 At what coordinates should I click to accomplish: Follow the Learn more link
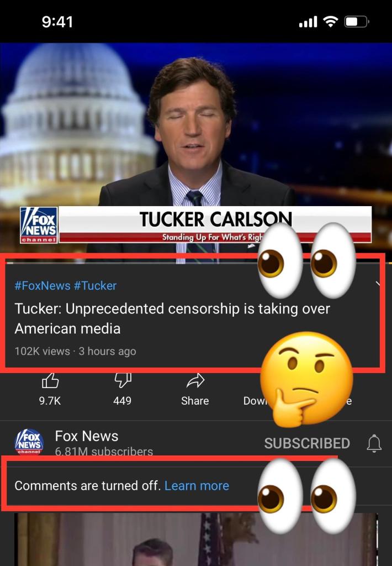pyautogui.click(x=197, y=485)
